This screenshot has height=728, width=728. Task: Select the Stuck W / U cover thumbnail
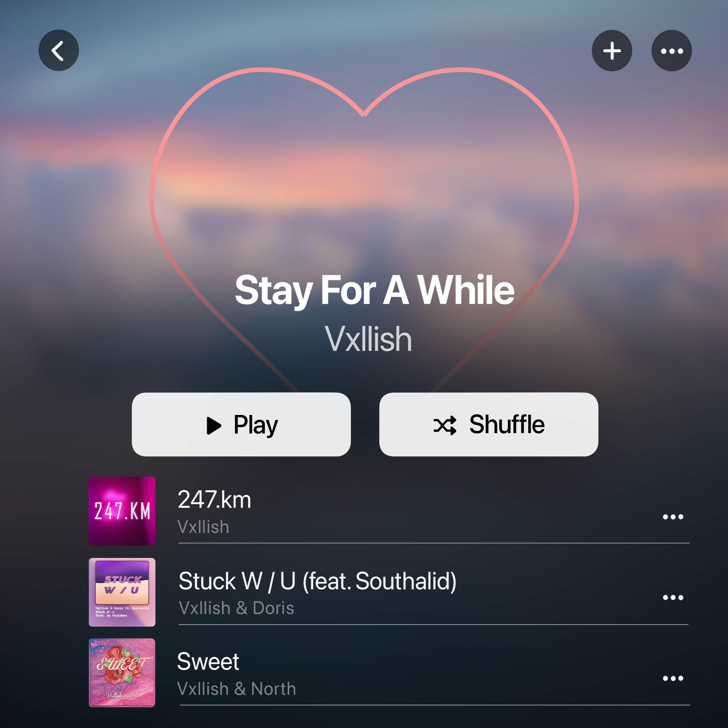pyautogui.click(x=122, y=592)
